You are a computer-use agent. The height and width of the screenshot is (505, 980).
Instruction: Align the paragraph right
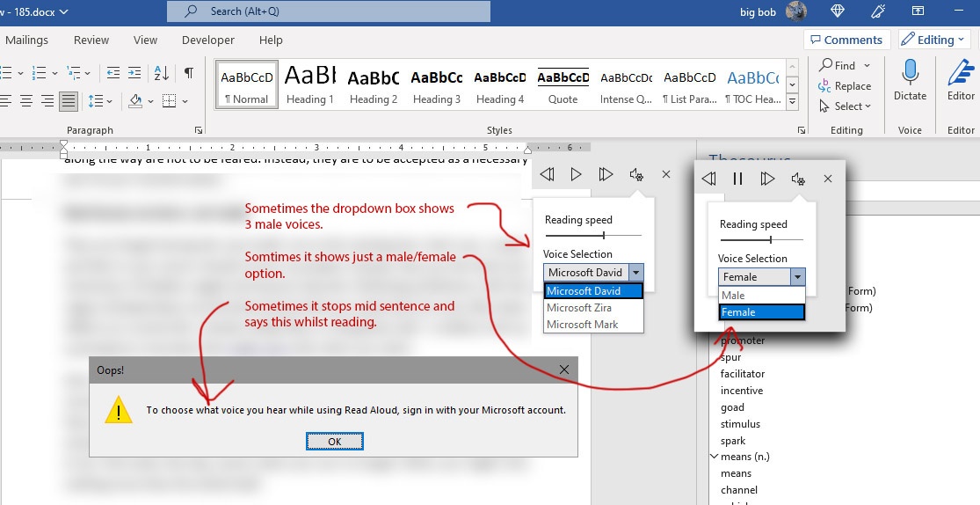pos(47,101)
